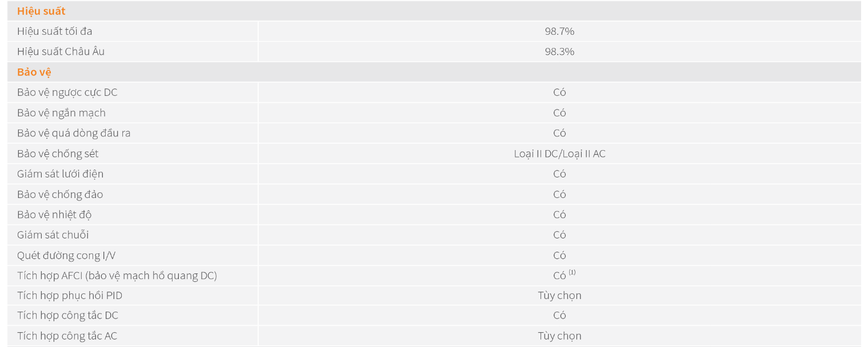Select the 'Bảo vệ chống sét' label
This screenshot has width=868, height=347.
tap(58, 154)
